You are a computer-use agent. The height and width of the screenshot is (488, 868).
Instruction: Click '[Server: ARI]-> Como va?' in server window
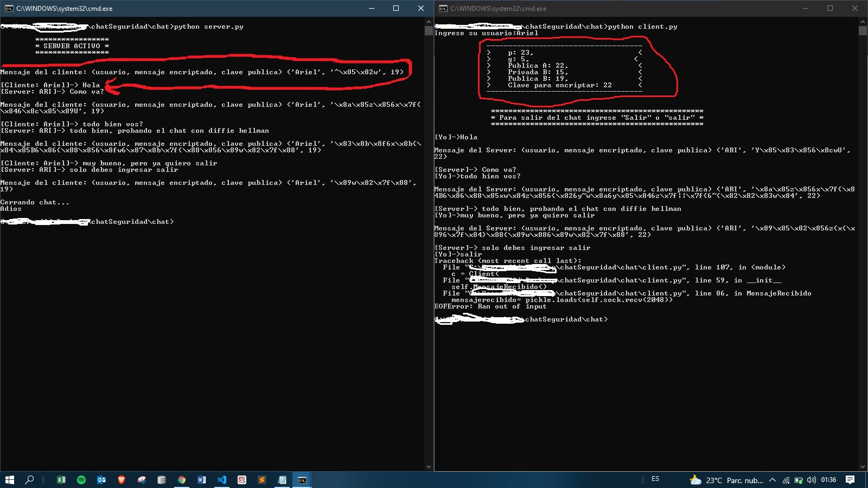tap(52, 92)
